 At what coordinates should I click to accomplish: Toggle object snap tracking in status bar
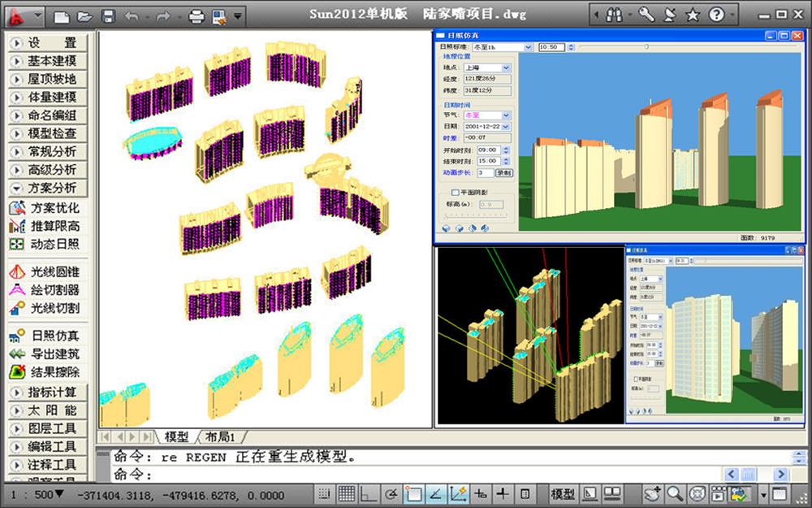[x=435, y=494]
